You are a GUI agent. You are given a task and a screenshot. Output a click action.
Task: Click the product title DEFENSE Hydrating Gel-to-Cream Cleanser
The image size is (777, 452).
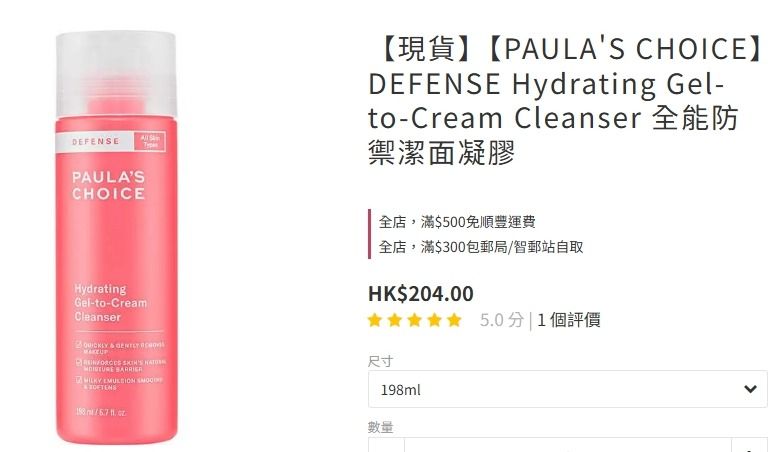coord(565,101)
